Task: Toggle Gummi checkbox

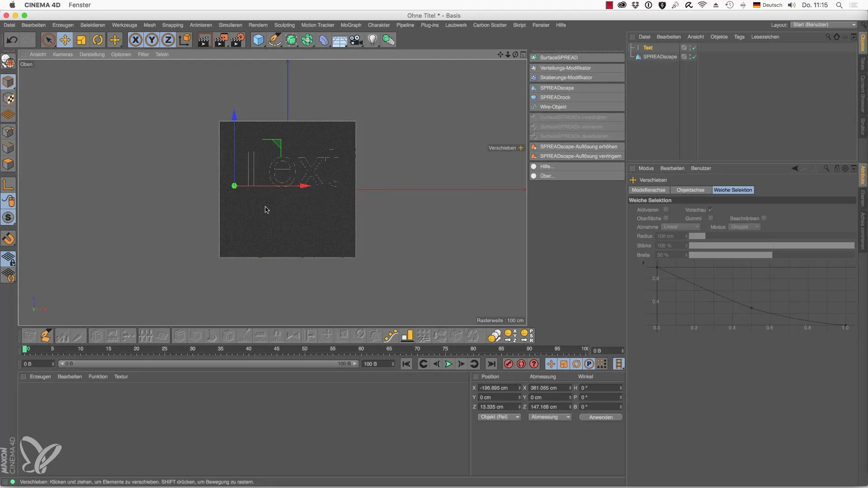Action: pos(711,218)
